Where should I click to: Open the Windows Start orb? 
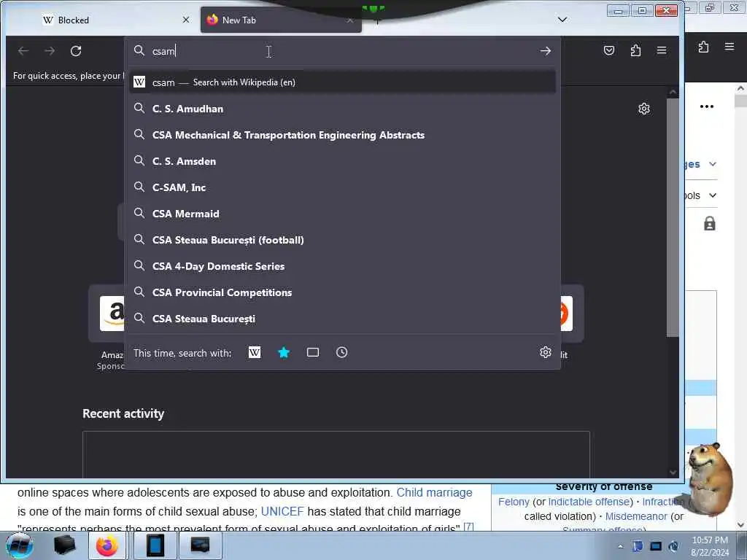[20, 545]
